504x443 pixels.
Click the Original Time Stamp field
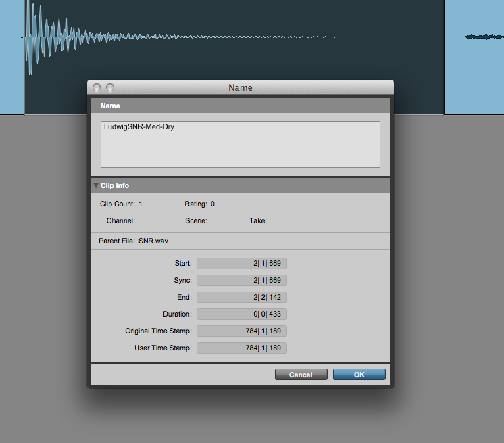click(242, 331)
